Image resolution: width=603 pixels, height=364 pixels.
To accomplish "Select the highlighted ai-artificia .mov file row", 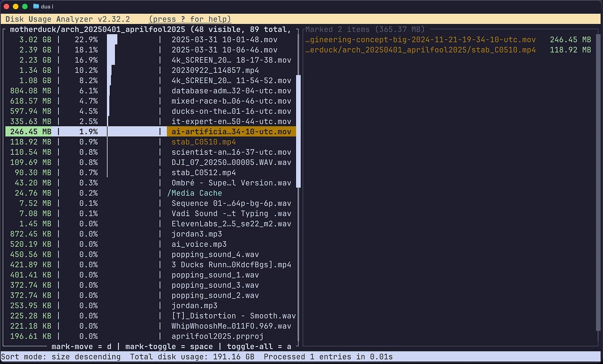I will [x=231, y=132].
